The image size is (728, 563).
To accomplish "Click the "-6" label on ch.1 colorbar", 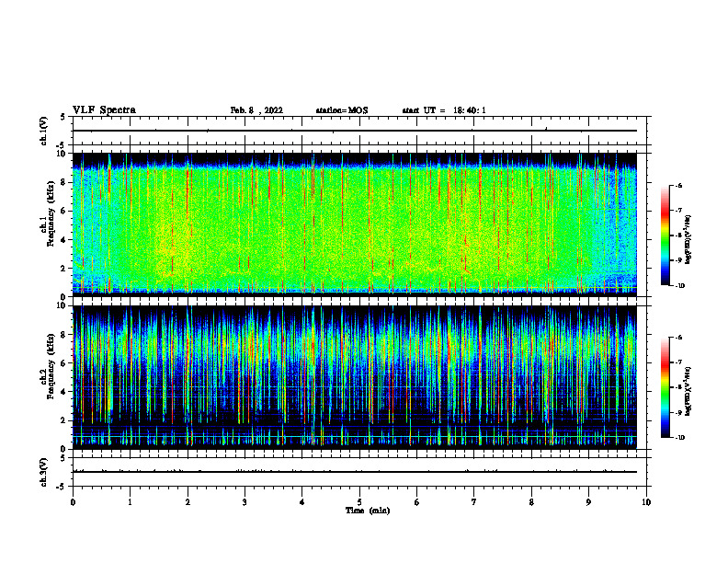I will (678, 186).
